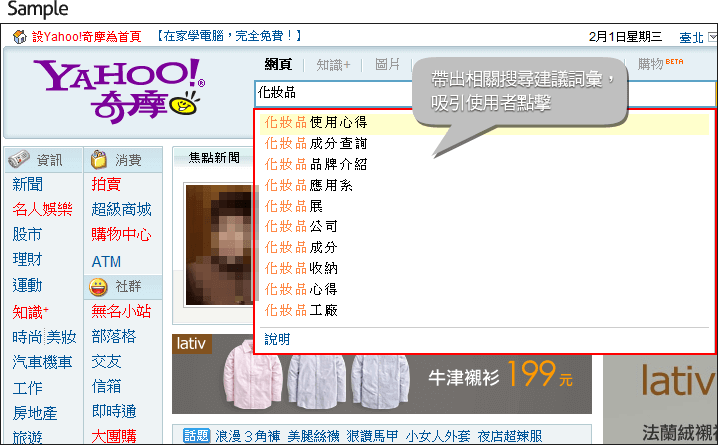This screenshot has height=445, width=718.
Task: Choose suggestion 化妝品使用心得
Action: 484,123
